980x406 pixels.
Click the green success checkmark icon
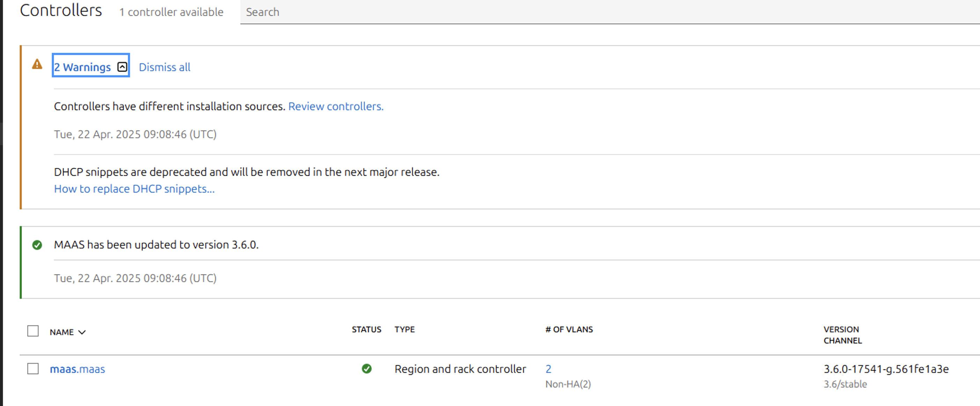[37, 245]
